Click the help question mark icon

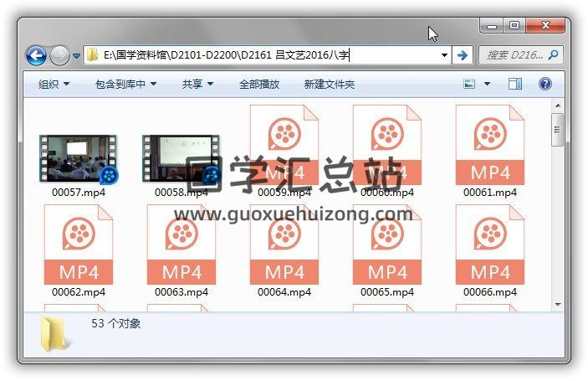point(545,84)
